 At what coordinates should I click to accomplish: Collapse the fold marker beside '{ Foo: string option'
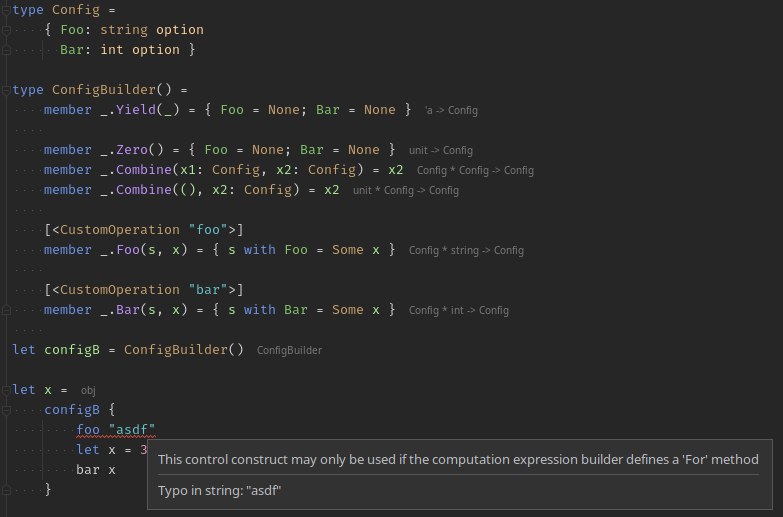coord(6,30)
